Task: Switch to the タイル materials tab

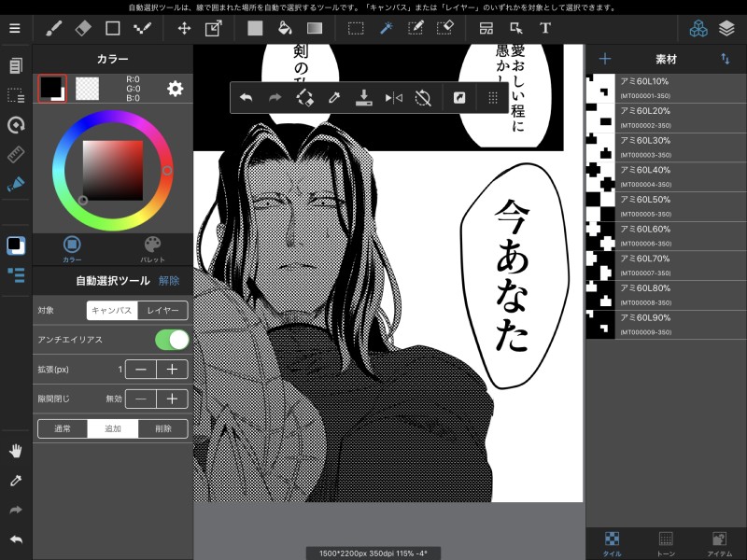Action: point(613,544)
